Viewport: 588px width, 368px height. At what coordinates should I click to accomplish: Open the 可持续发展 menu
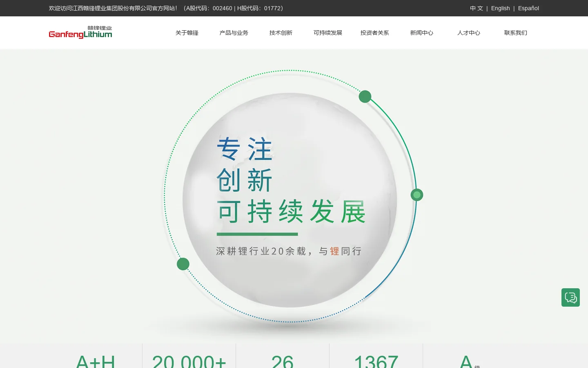click(328, 33)
